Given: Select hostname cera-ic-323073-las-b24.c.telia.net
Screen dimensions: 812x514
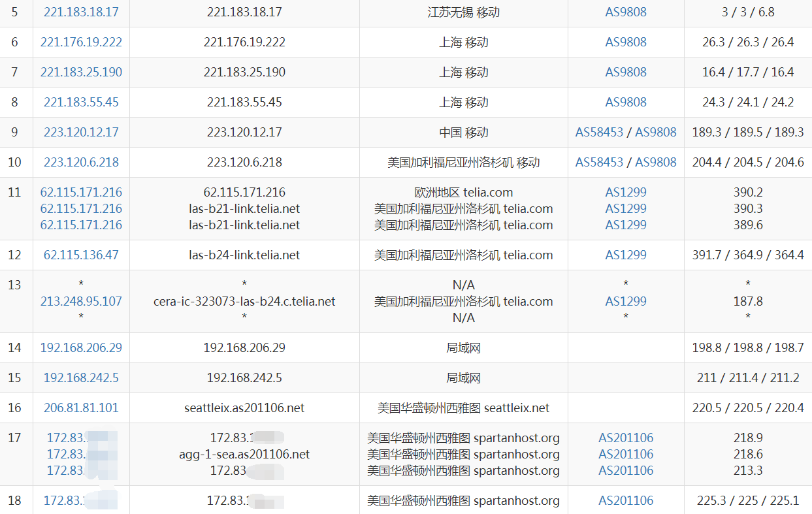Looking at the screenshot, I should click(x=244, y=302).
